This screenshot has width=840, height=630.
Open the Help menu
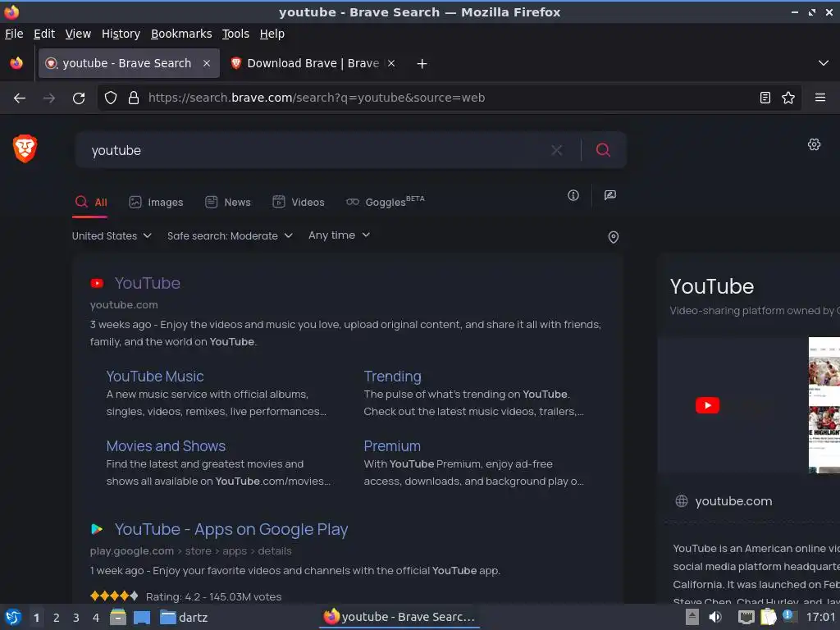[272, 34]
